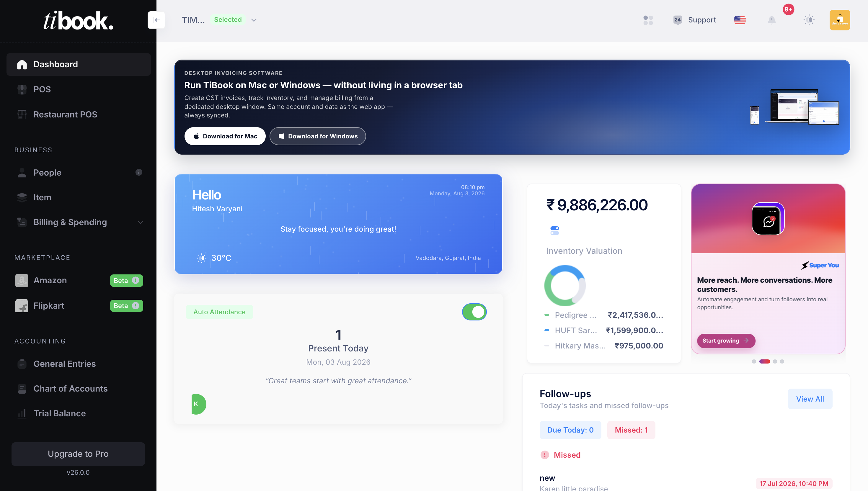868x491 pixels.
Task: Click the Amazon Beta badge
Action: pyautogui.click(x=126, y=281)
